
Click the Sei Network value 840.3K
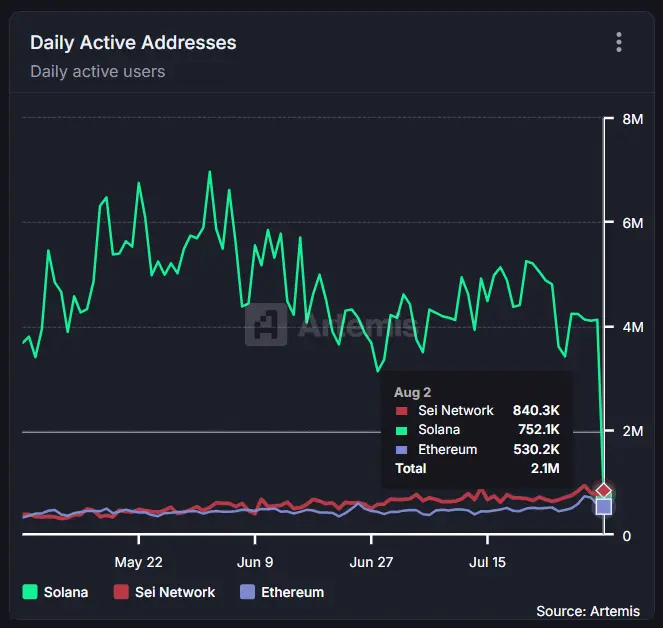pyautogui.click(x=536, y=410)
